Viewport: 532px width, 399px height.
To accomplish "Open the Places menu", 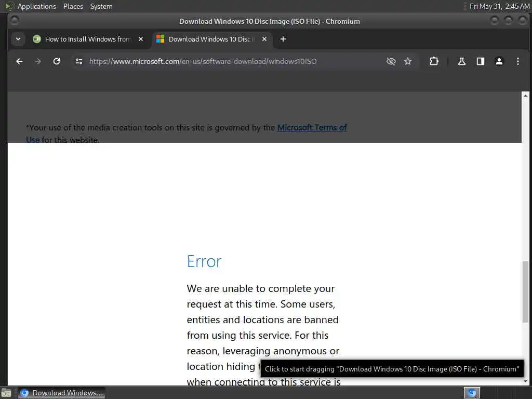I will coord(73,6).
